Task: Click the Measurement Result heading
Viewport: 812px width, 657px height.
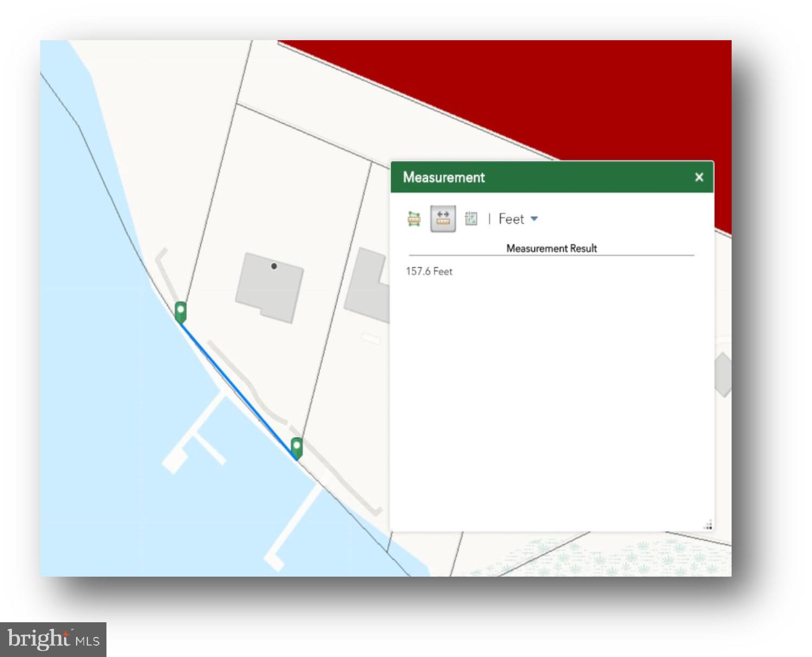Action: coord(551,248)
